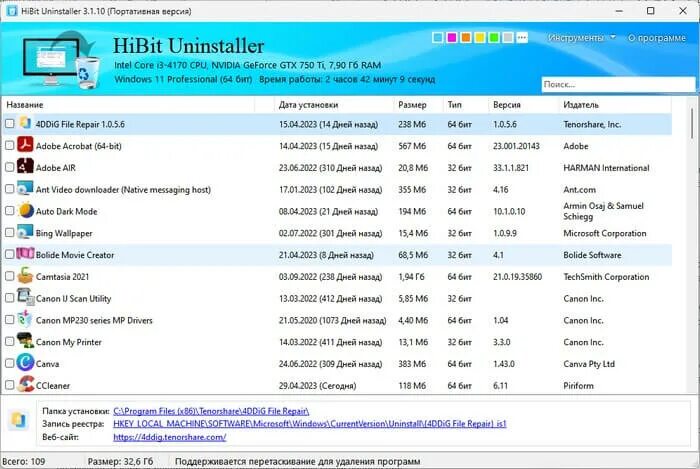Select the Bing Wallpaper checkbox

(9, 232)
